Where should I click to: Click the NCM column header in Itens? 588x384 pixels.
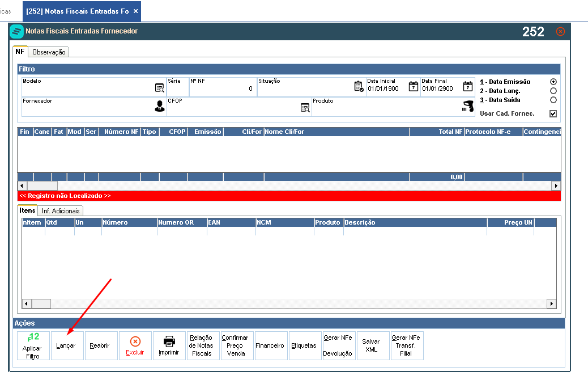285,222
